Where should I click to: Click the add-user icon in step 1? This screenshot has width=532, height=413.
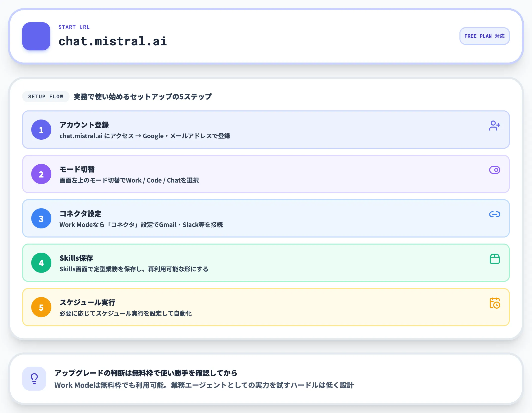click(x=494, y=126)
